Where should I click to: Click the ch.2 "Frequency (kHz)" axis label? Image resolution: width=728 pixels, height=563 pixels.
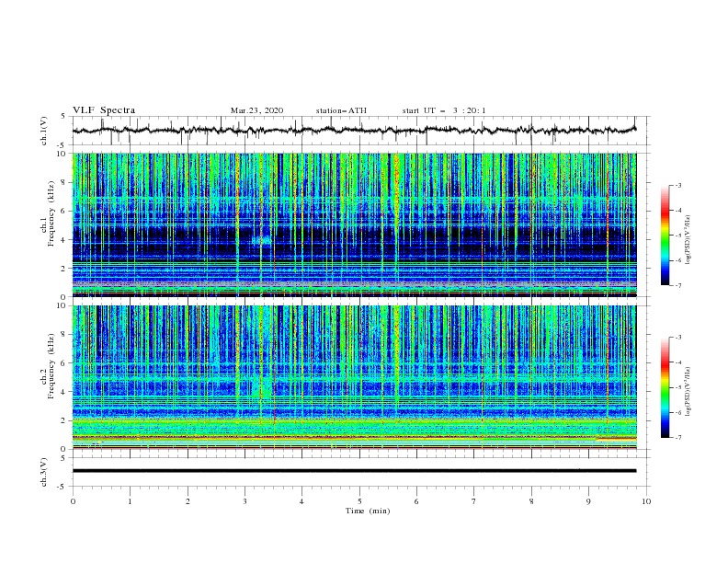pos(51,366)
